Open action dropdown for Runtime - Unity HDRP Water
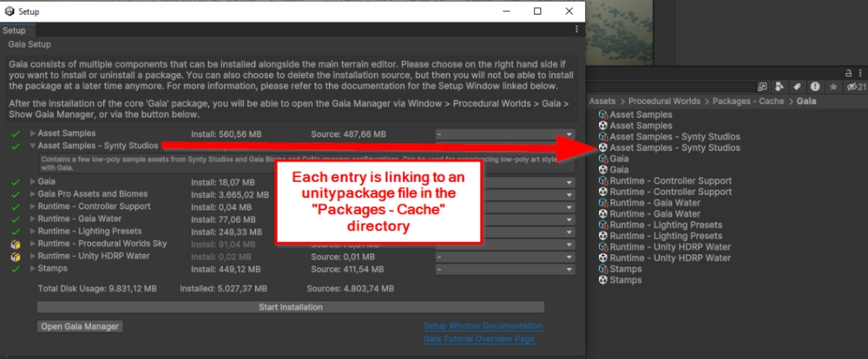The width and height of the screenshot is (868, 359). click(505, 258)
